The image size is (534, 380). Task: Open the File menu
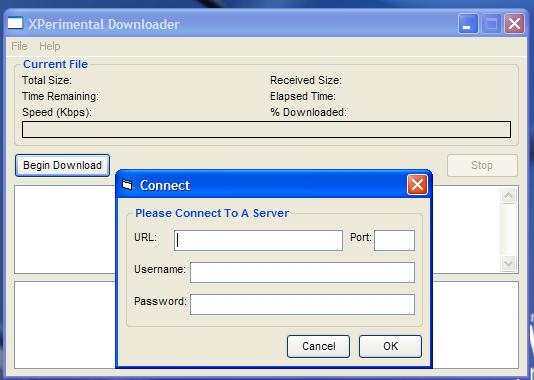tap(19, 46)
